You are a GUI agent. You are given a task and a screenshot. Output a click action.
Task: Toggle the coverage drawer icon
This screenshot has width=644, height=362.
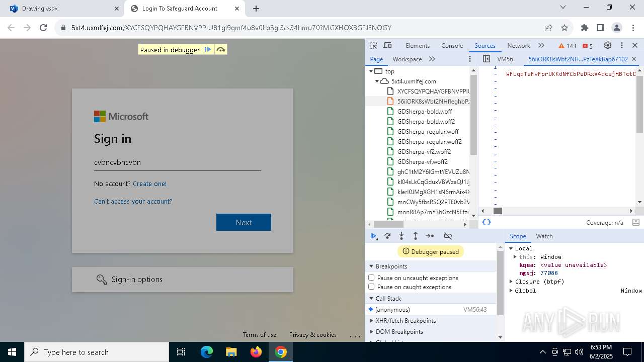point(636,222)
